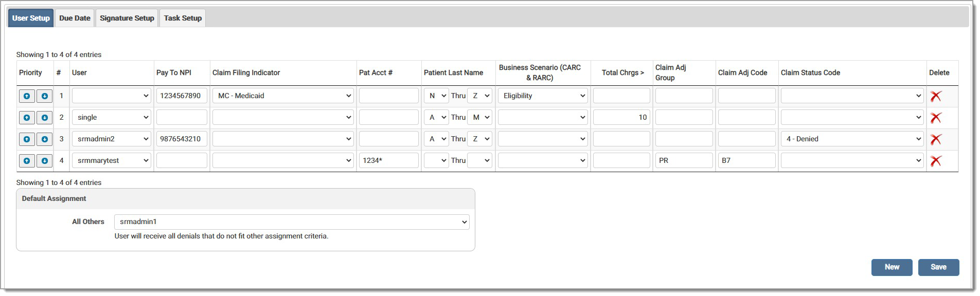Screen dimensions: 980x296
Task: Click the Pat Acct # field containing 1234*
Action: (388, 161)
